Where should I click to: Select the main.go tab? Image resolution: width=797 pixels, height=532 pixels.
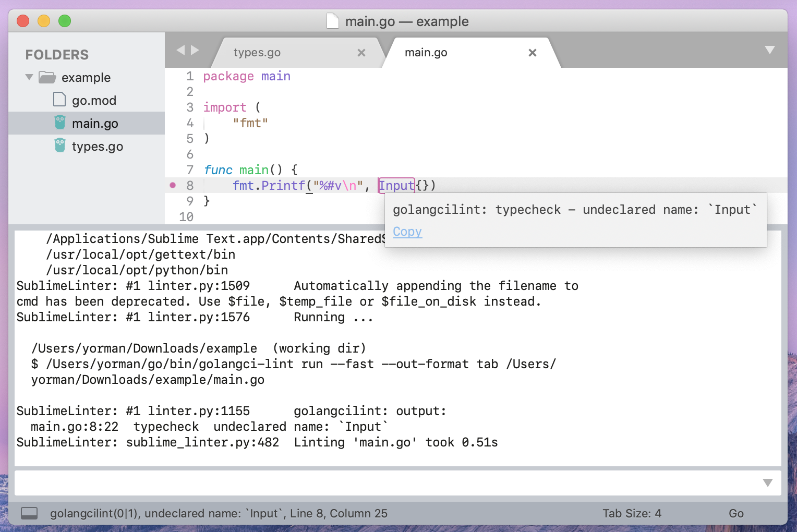pos(426,52)
